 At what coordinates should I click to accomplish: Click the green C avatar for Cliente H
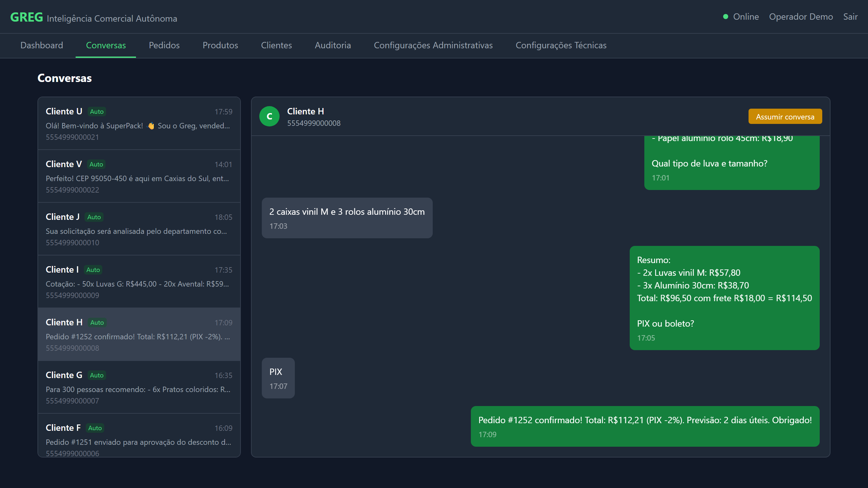pyautogui.click(x=269, y=116)
